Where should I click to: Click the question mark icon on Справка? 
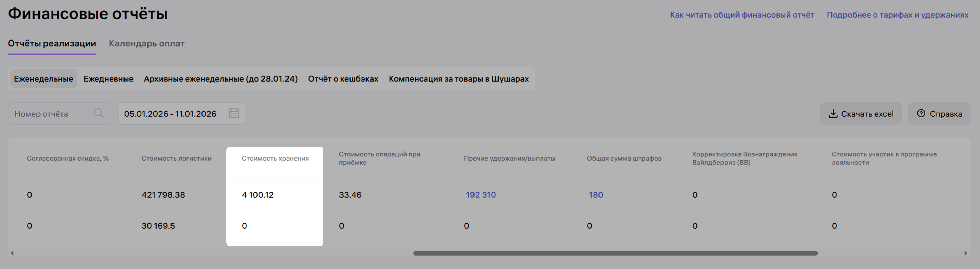(921, 113)
